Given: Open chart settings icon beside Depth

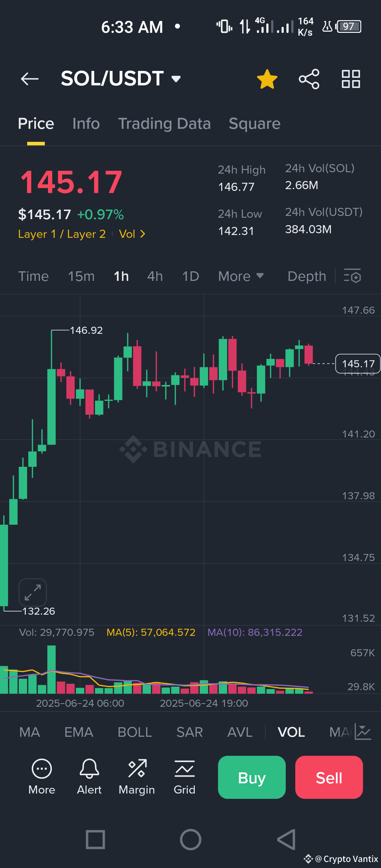Looking at the screenshot, I should pos(352,276).
